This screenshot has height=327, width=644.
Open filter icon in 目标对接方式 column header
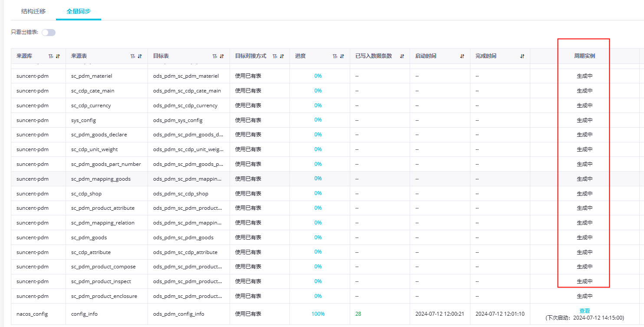click(x=275, y=56)
